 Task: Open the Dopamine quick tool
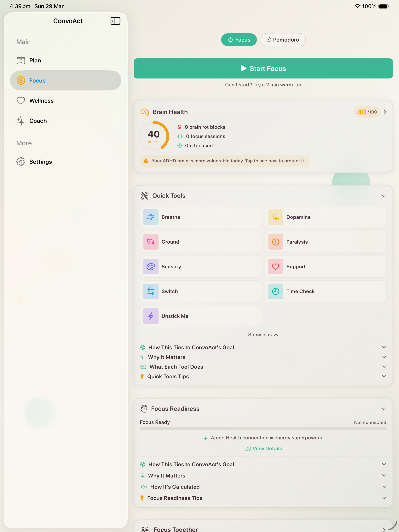(x=325, y=217)
